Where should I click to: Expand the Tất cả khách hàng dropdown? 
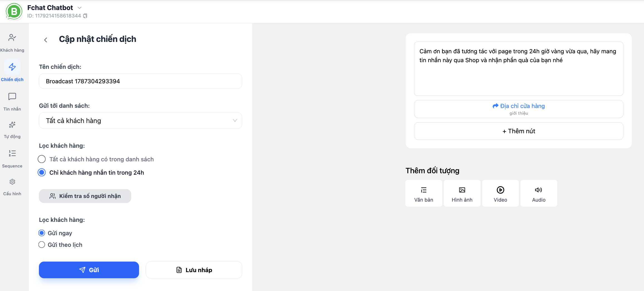click(140, 121)
